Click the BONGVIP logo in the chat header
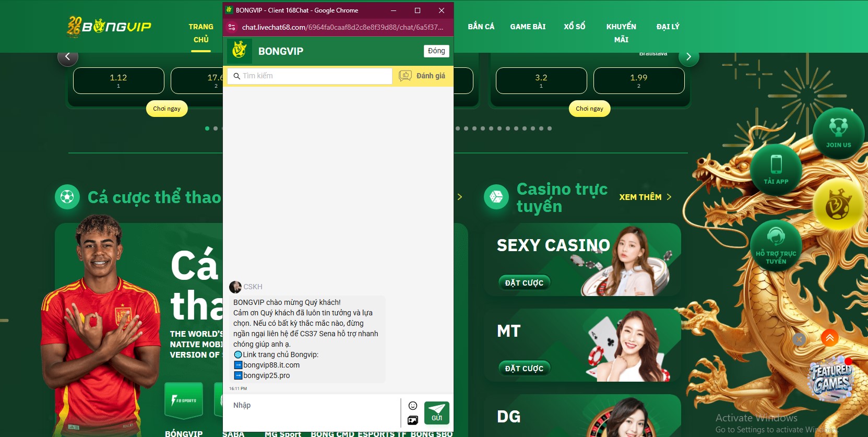868x437 pixels. [x=240, y=51]
